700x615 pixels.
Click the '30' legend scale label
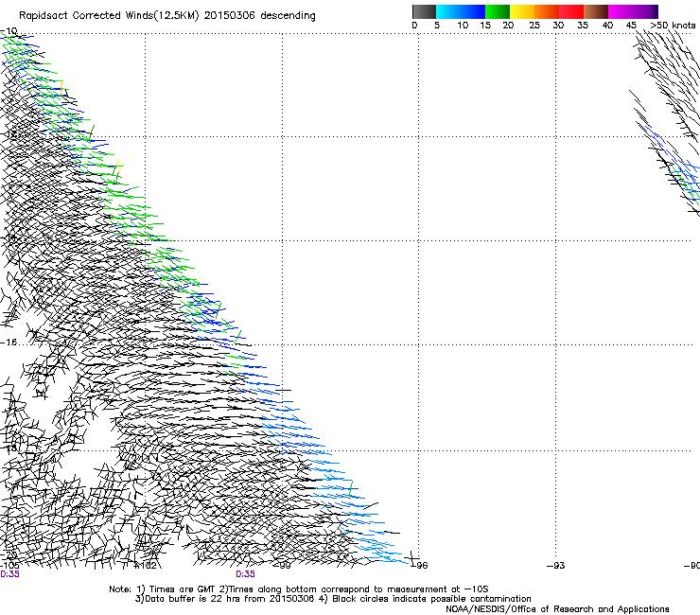point(558,26)
